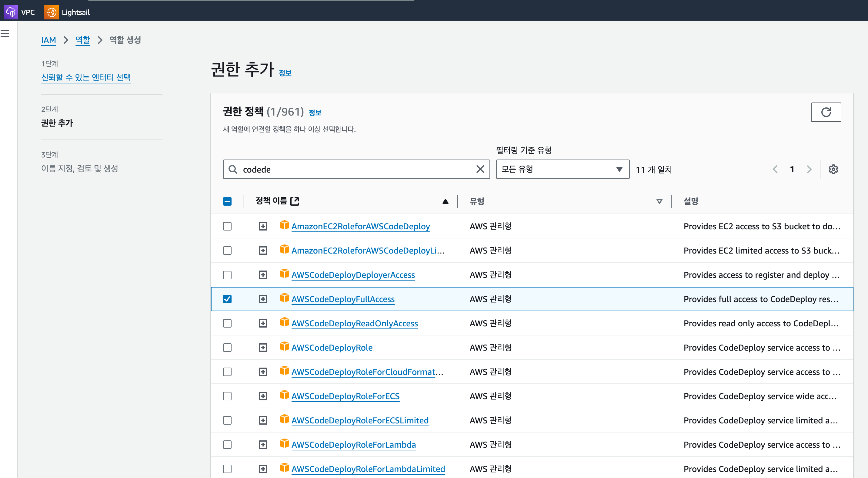The width and height of the screenshot is (868, 478).
Task: Open the 모든 유형 filter dropdown
Action: click(563, 169)
